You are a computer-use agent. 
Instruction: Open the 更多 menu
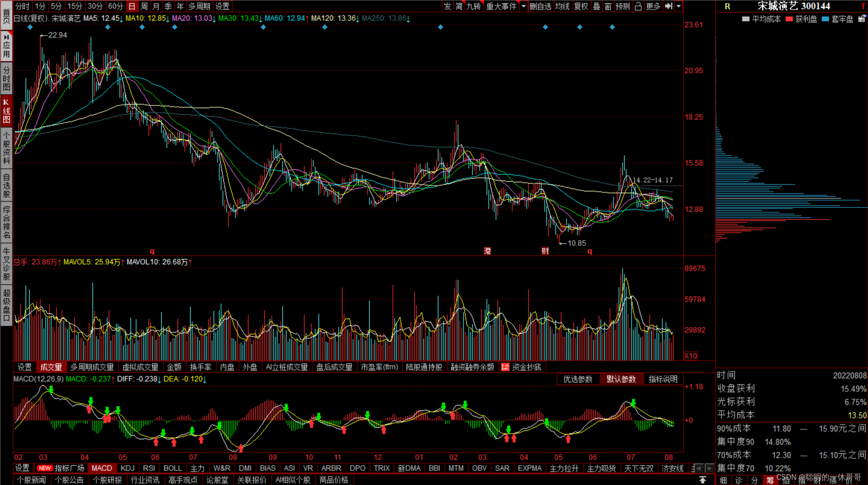(653, 6)
